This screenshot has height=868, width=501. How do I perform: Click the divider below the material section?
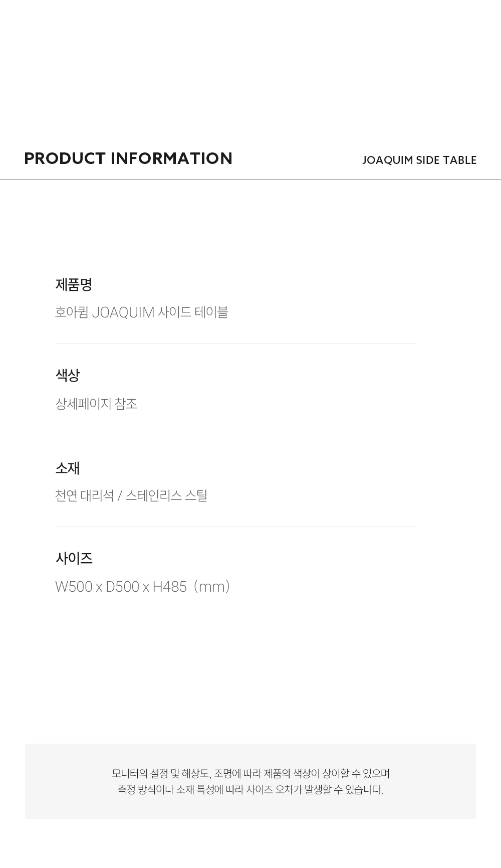(x=236, y=527)
